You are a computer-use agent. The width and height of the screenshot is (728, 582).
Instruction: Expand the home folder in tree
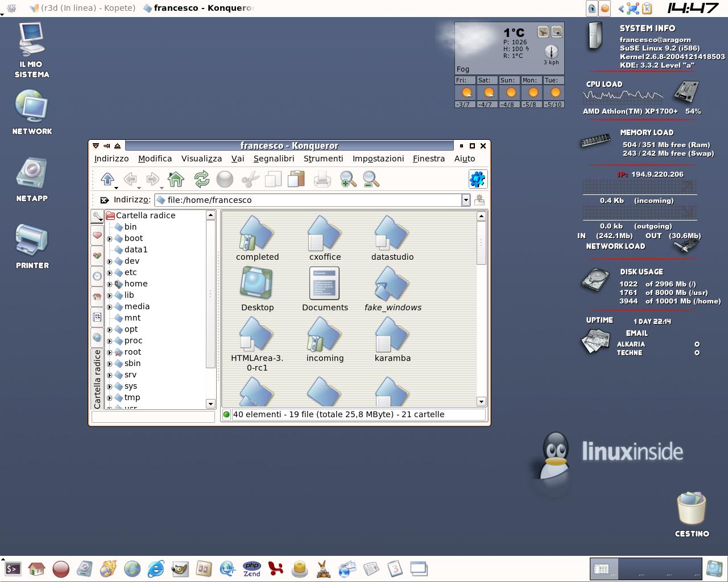[x=110, y=284]
